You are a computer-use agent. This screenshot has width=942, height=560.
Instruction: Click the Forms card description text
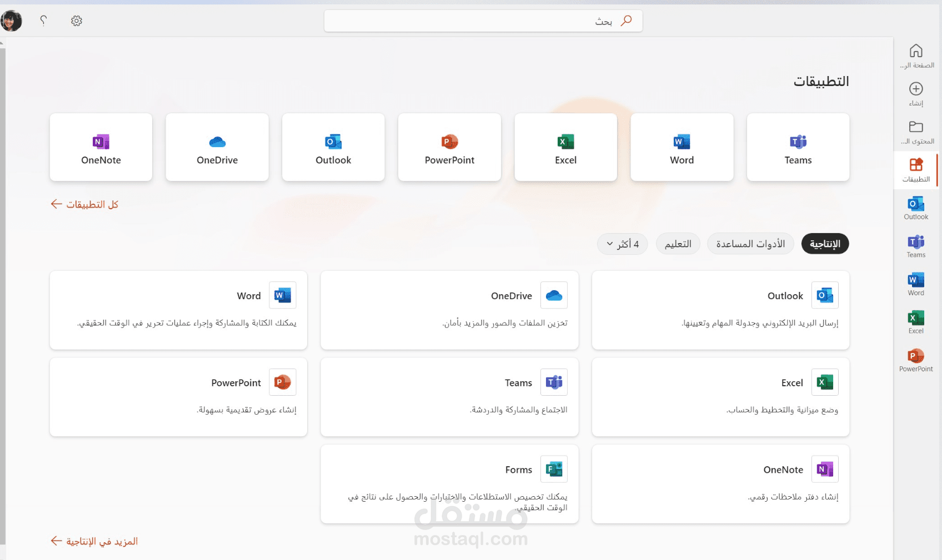[x=458, y=502]
